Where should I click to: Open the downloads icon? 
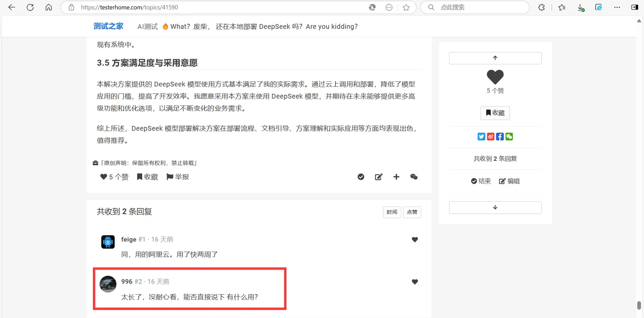[581, 7]
